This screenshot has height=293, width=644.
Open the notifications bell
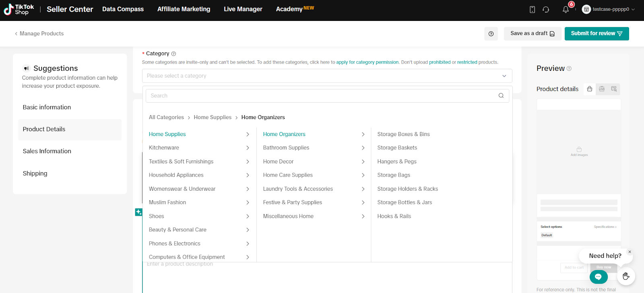pyautogui.click(x=566, y=10)
